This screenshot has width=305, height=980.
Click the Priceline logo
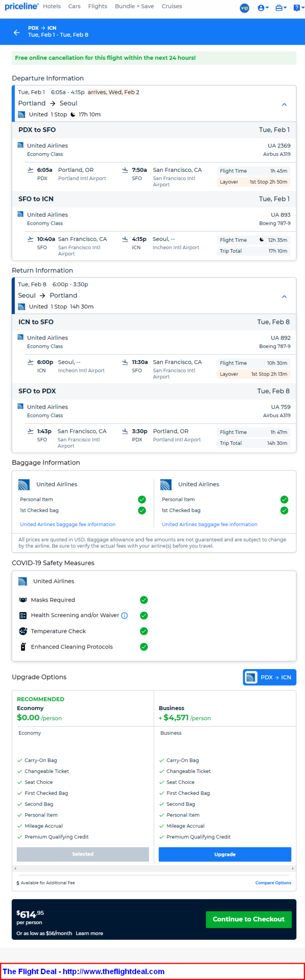click(x=21, y=6)
